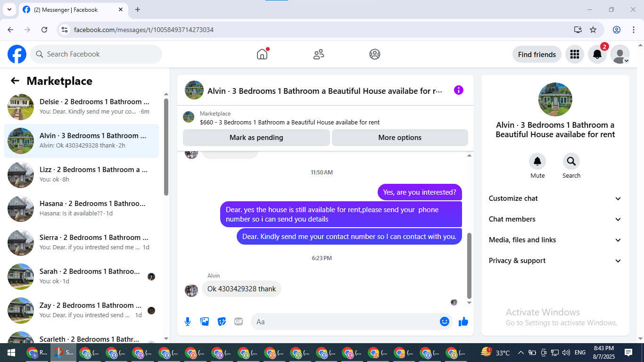Expand Media, files and links section
The image size is (644, 362).
555,240
